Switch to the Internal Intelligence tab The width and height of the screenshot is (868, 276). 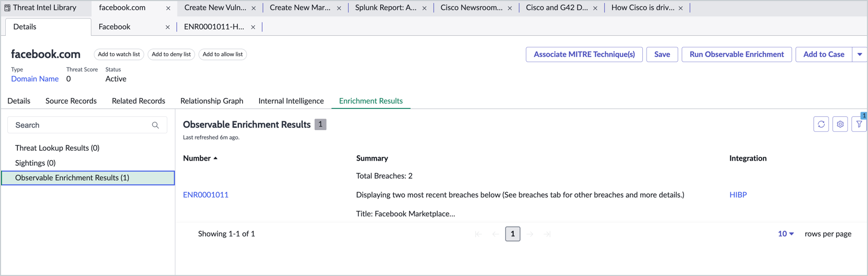pyautogui.click(x=291, y=101)
